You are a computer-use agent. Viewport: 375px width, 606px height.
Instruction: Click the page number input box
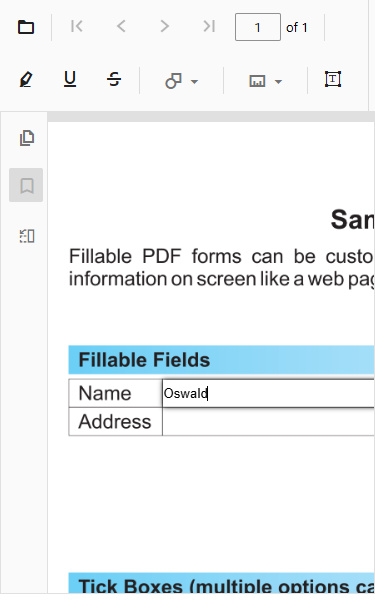(x=258, y=27)
